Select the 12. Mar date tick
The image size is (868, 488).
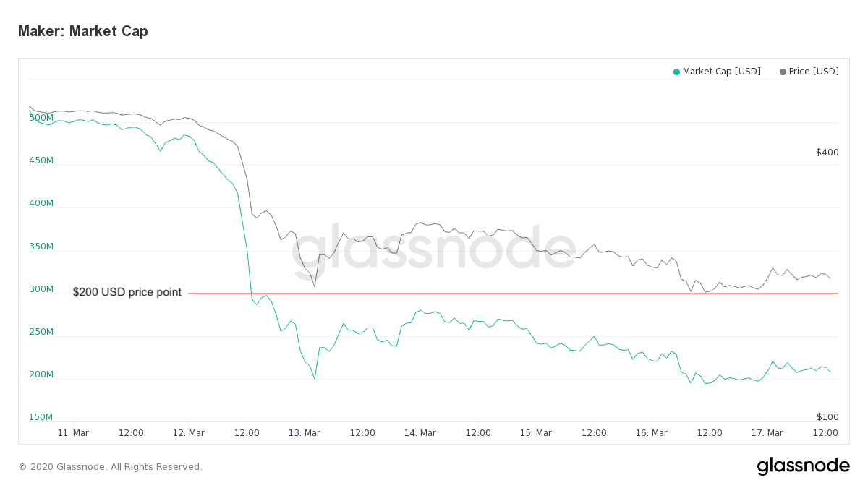pyautogui.click(x=189, y=433)
